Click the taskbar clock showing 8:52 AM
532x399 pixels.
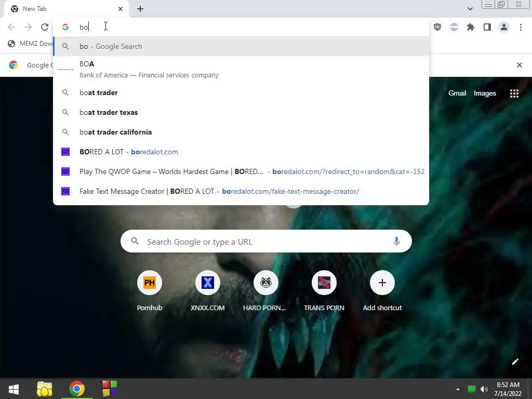(508, 389)
